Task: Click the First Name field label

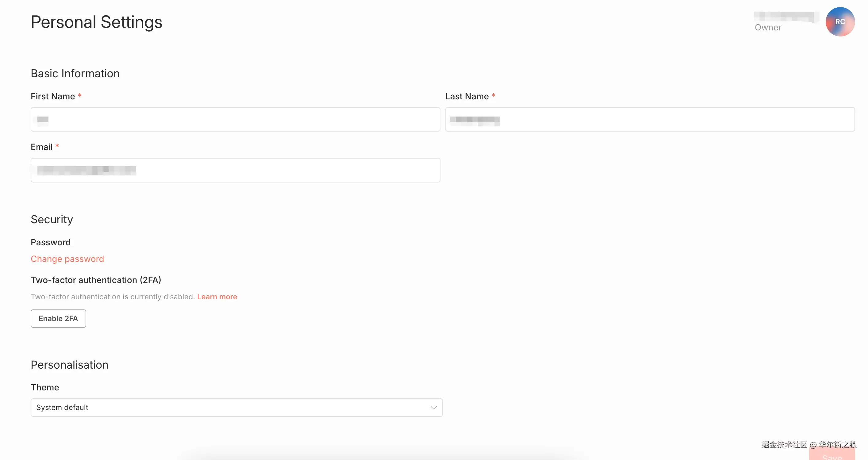Action: tap(53, 96)
